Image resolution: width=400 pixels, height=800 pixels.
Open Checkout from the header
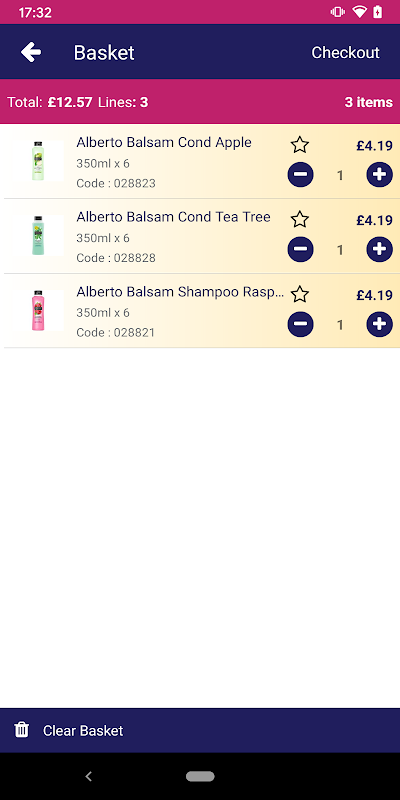[345, 53]
